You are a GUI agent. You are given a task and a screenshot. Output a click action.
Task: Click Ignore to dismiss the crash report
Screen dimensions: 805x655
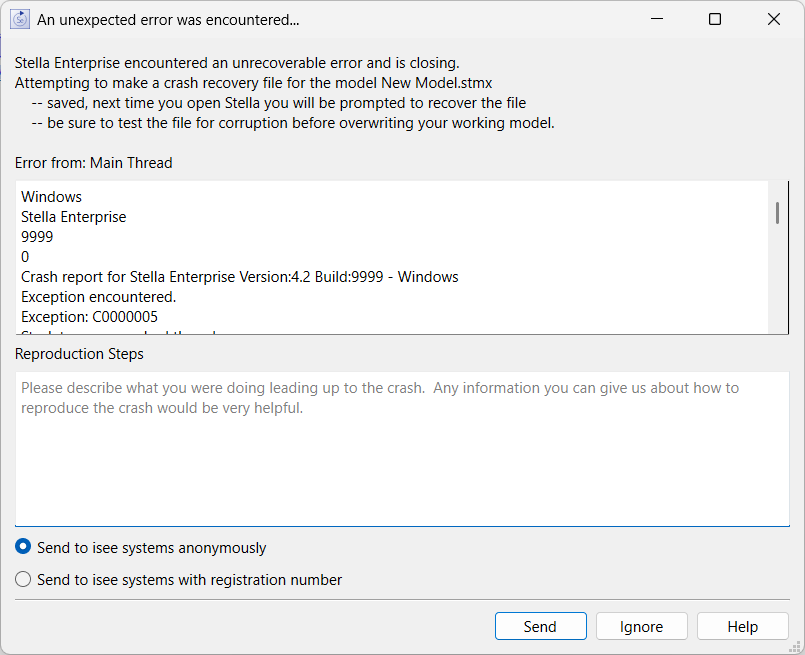tap(641, 626)
